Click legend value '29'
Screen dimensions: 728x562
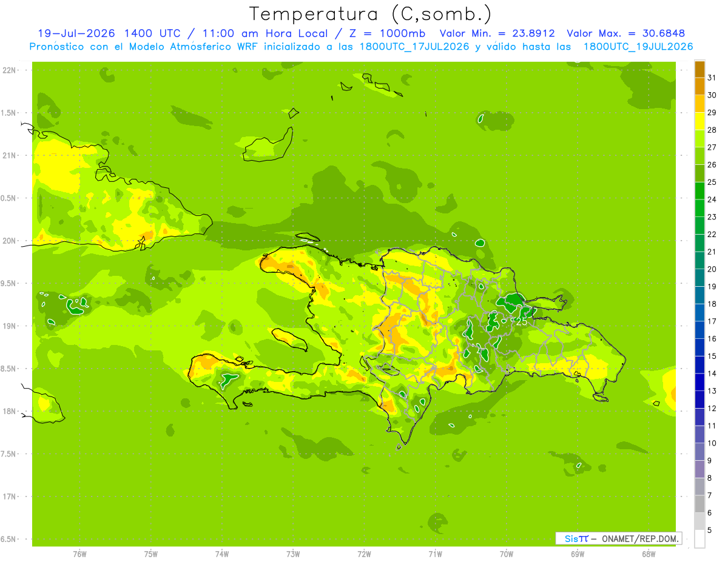pos(713,113)
